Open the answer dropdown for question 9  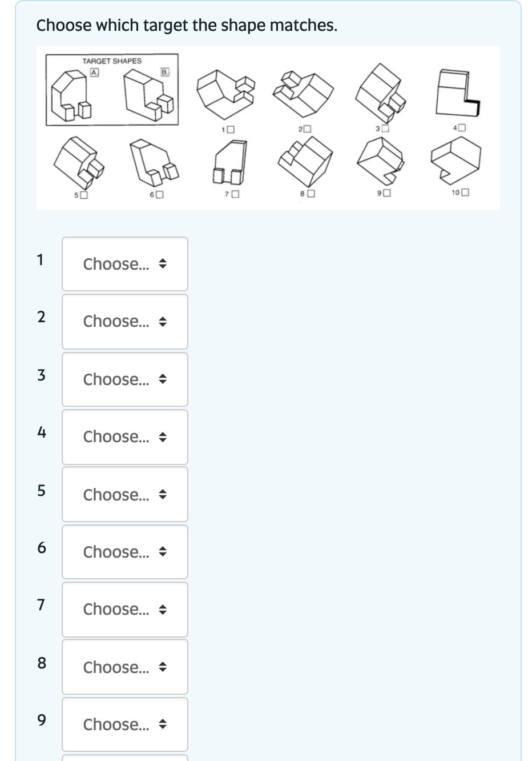124,724
